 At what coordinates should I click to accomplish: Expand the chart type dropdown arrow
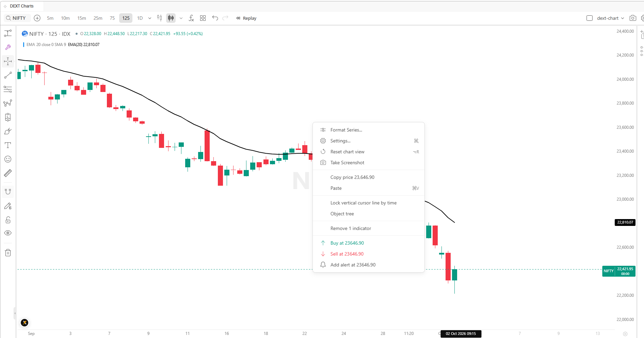click(x=181, y=18)
